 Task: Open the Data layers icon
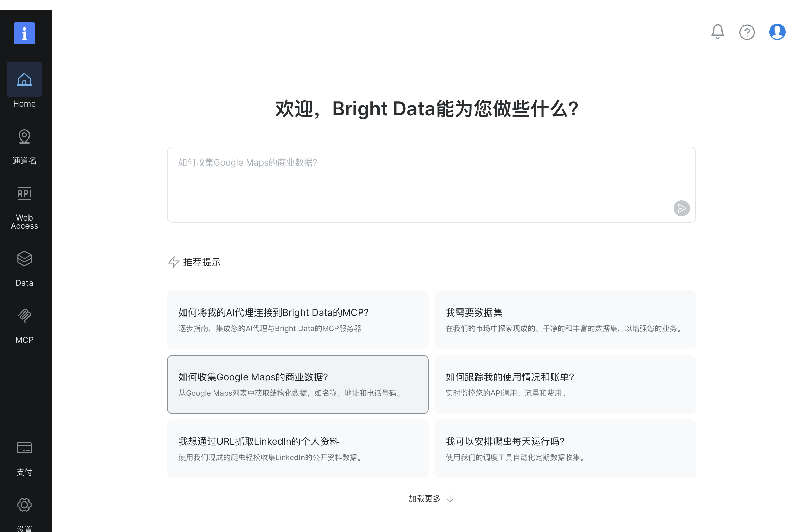coord(24,259)
